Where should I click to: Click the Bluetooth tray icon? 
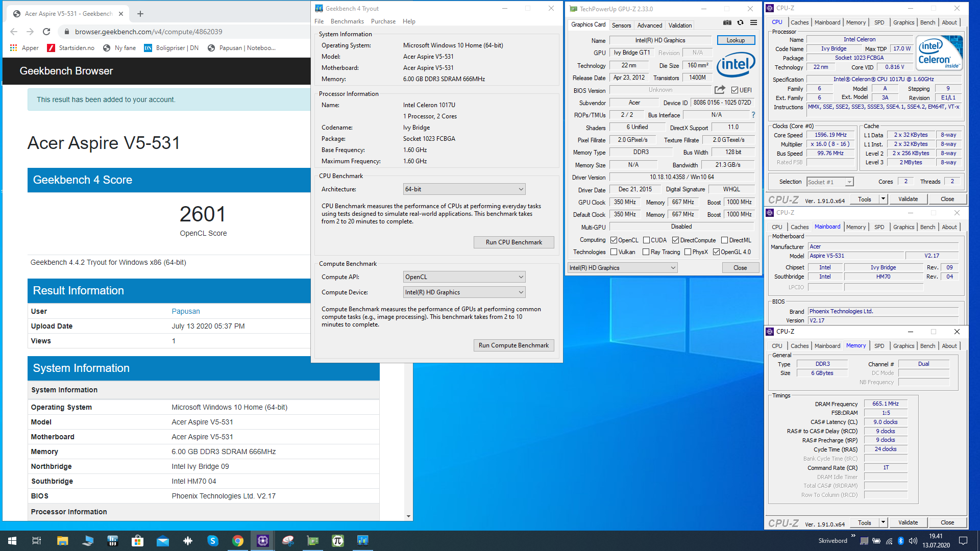[901, 541]
